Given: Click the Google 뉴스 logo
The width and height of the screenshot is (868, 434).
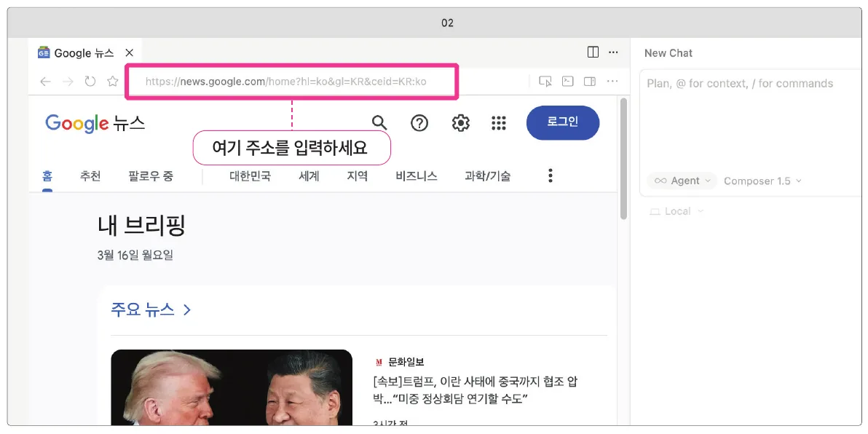Looking at the screenshot, I should click(x=95, y=124).
